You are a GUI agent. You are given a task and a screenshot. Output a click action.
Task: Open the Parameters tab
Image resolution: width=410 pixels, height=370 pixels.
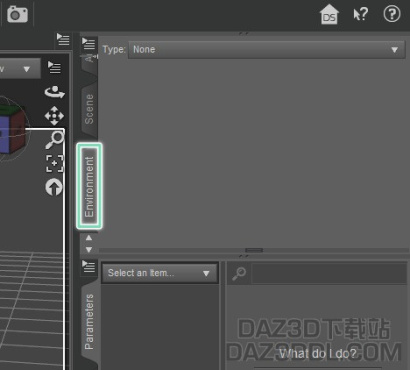[89, 322]
